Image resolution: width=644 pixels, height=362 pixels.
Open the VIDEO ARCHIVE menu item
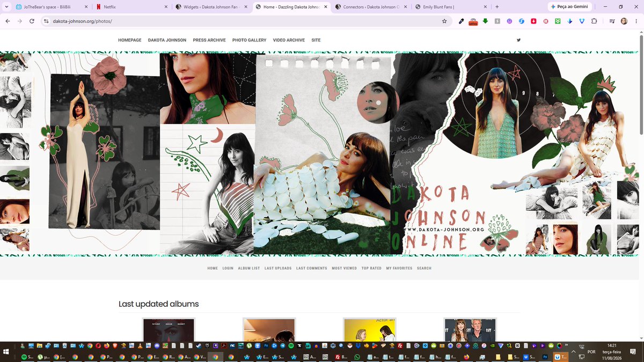[289, 40]
